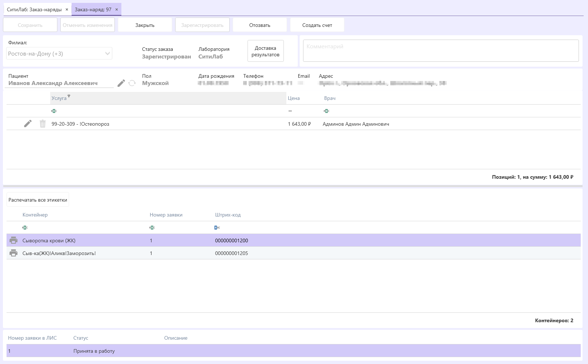Viewport: 588px width, 364px height.
Task: Click the Зарегистрировать button
Action: (202, 25)
